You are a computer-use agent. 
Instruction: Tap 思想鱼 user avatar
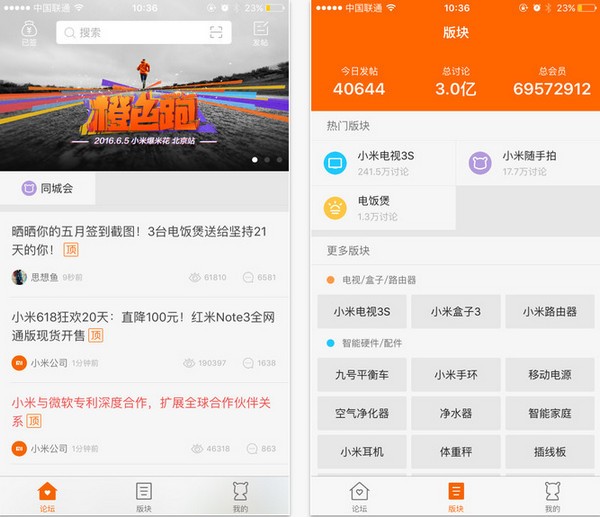click(19, 277)
